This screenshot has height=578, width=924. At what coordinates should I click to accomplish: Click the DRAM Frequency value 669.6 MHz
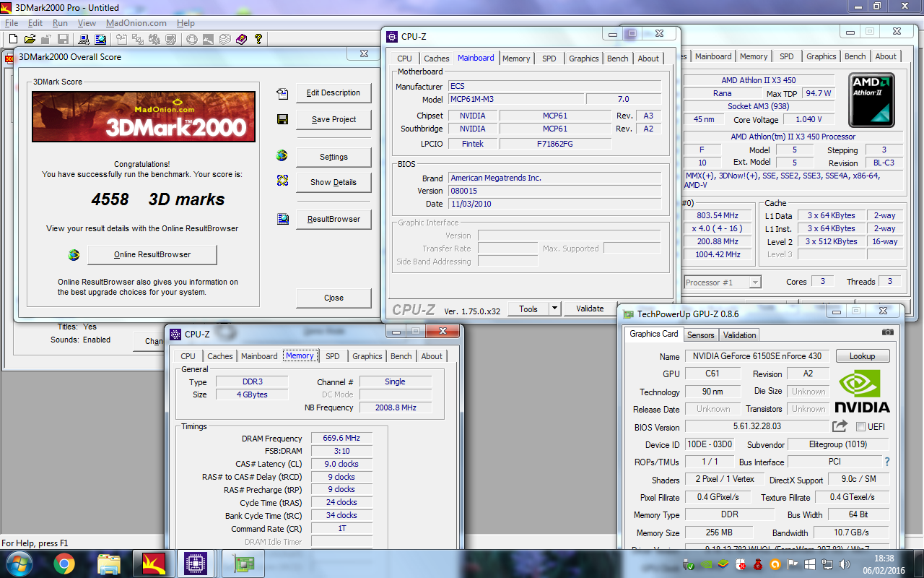click(x=342, y=438)
